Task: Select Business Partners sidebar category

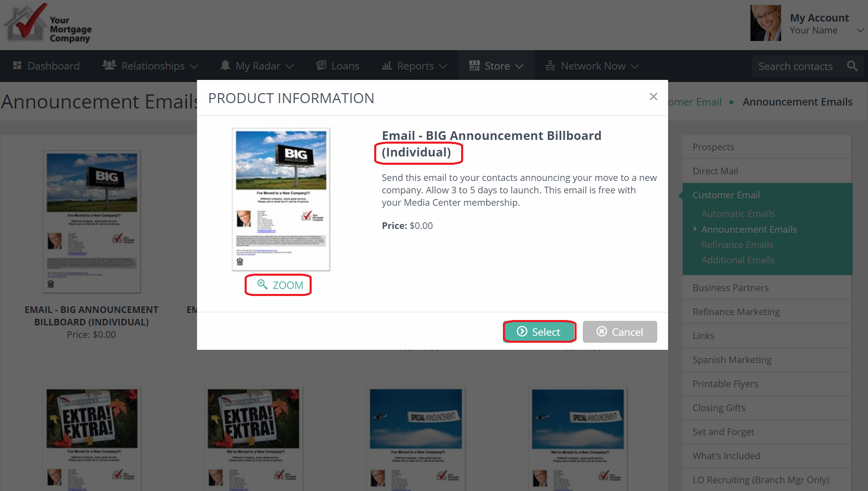Action: (730, 288)
